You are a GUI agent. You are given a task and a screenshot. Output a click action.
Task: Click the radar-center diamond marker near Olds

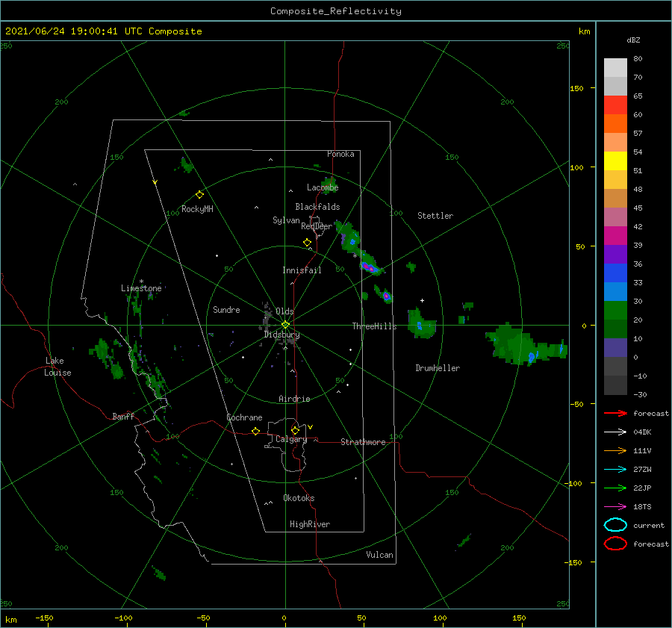tap(285, 325)
